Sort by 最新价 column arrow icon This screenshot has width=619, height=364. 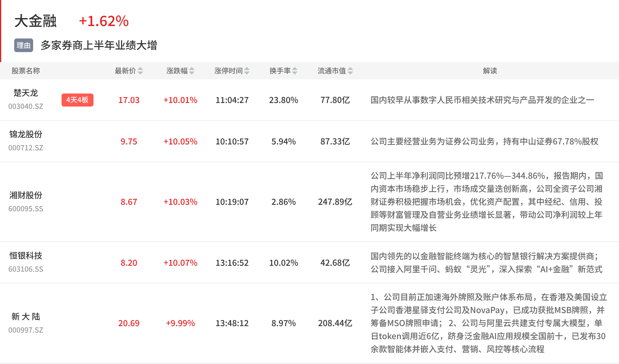pyautogui.click(x=140, y=71)
